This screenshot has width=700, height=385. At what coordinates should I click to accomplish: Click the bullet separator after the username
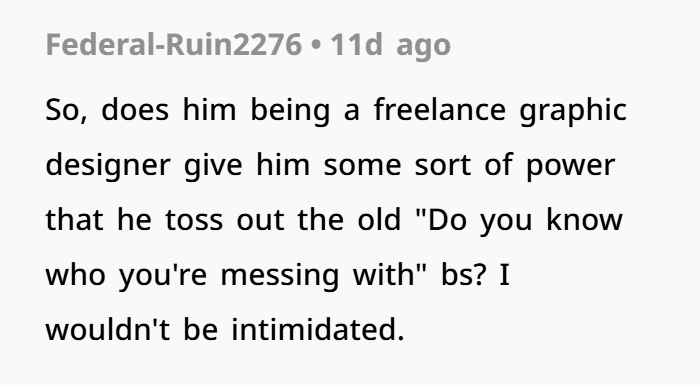coord(316,46)
